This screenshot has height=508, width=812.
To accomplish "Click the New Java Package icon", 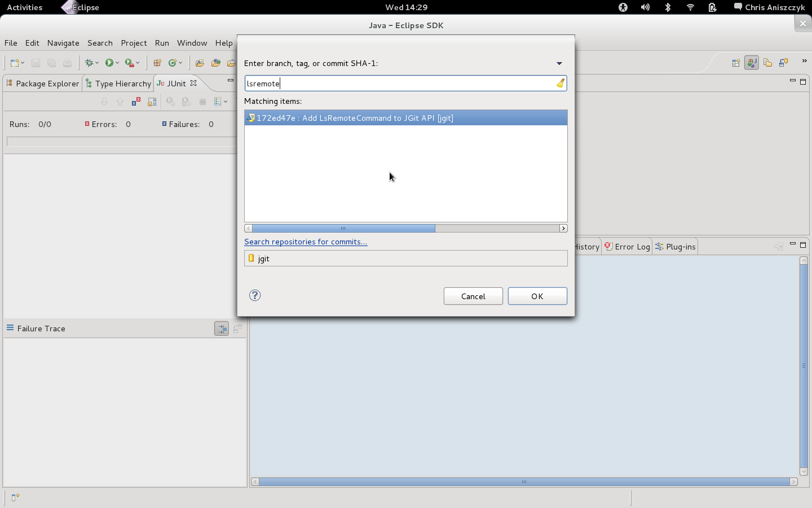I will 157,63.
